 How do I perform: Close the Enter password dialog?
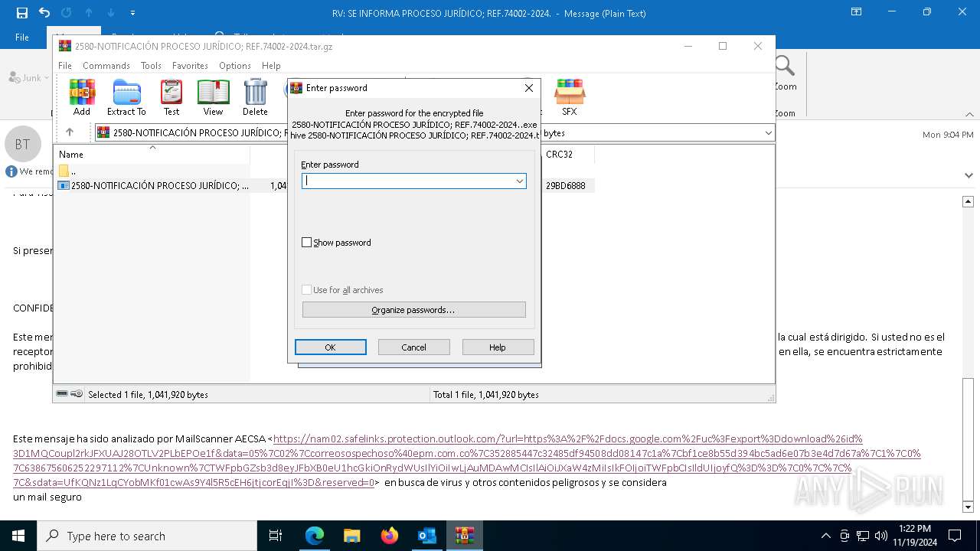click(528, 88)
